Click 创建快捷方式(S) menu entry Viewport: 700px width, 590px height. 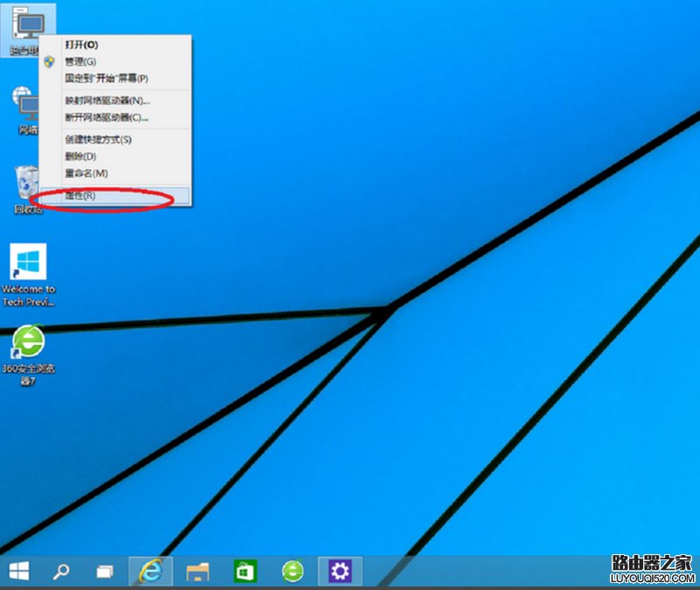[x=96, y=138]
